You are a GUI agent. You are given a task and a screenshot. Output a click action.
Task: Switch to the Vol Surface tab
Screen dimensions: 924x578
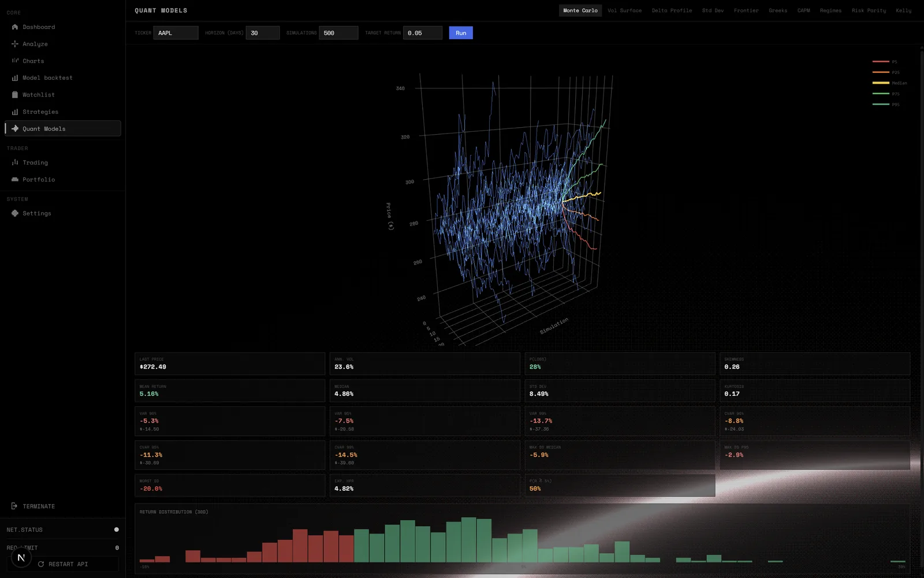click(x=624, y=10)
